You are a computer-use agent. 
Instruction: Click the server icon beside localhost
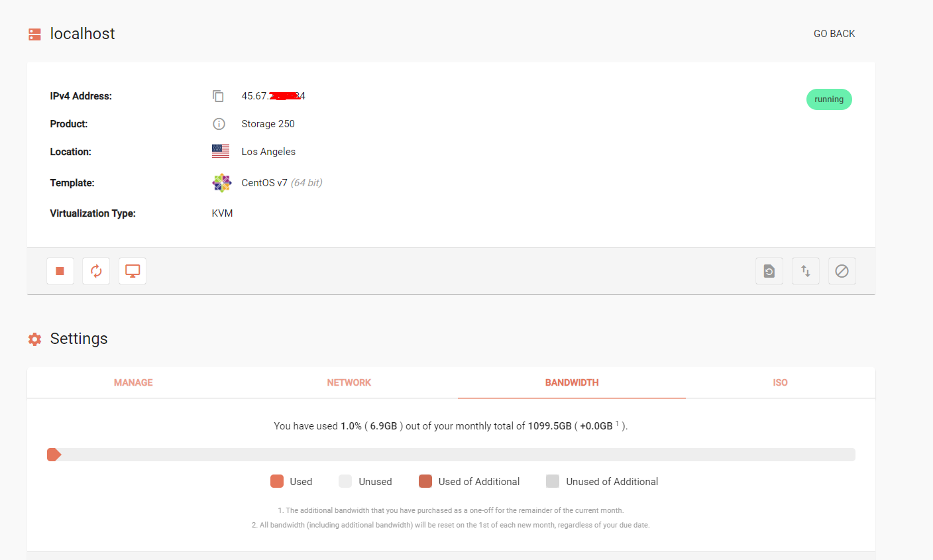(35, 34)
